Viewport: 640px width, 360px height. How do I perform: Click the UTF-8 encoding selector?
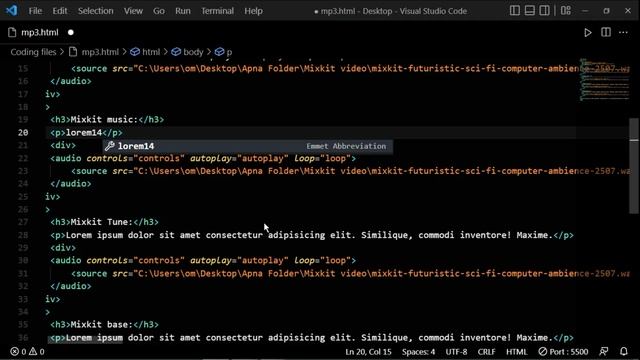click(x=456, y=351)
